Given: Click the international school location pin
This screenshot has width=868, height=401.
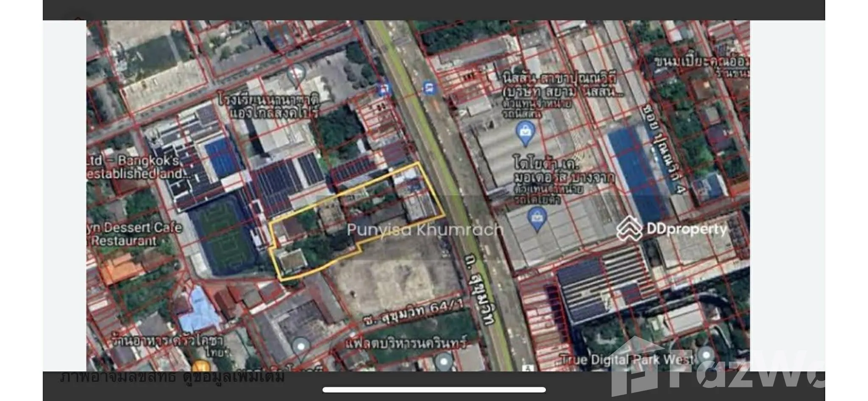Looking at the screenshot, I should (296, 73).
